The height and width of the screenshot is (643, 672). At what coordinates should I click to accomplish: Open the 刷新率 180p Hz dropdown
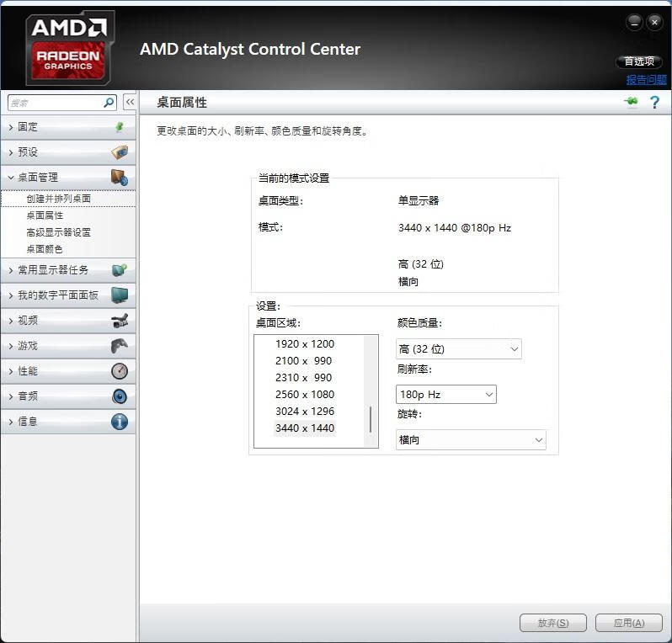click(x=446, y=394)
